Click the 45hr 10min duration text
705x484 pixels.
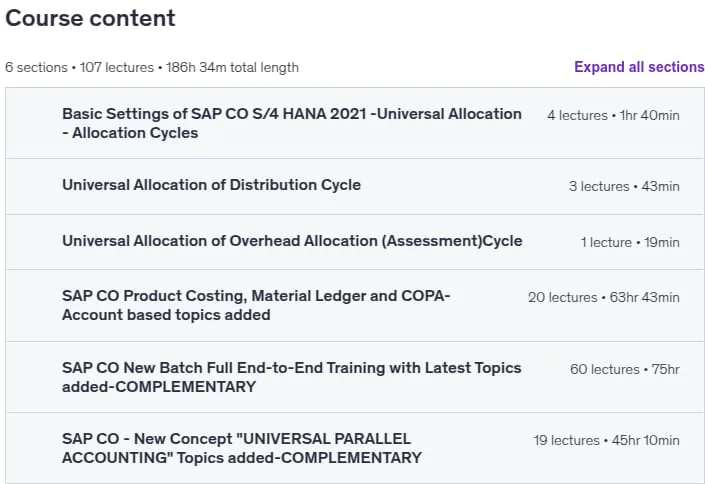646,440
